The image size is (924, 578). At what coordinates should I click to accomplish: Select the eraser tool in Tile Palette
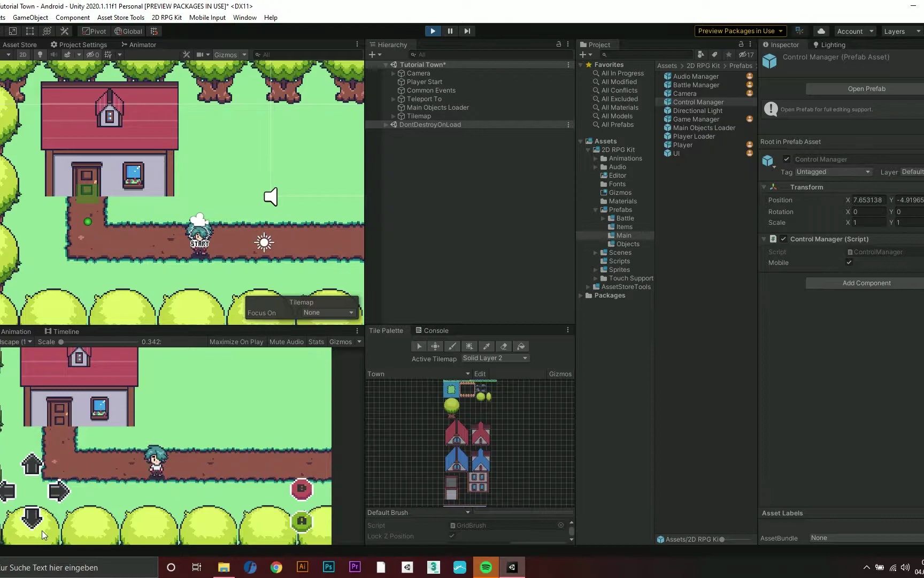click(504, 346)
